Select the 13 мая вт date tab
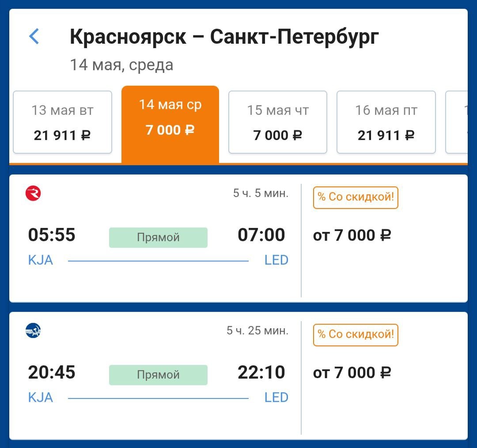The image size is (477, 448). pyautogui.click(x=62, y=122)
